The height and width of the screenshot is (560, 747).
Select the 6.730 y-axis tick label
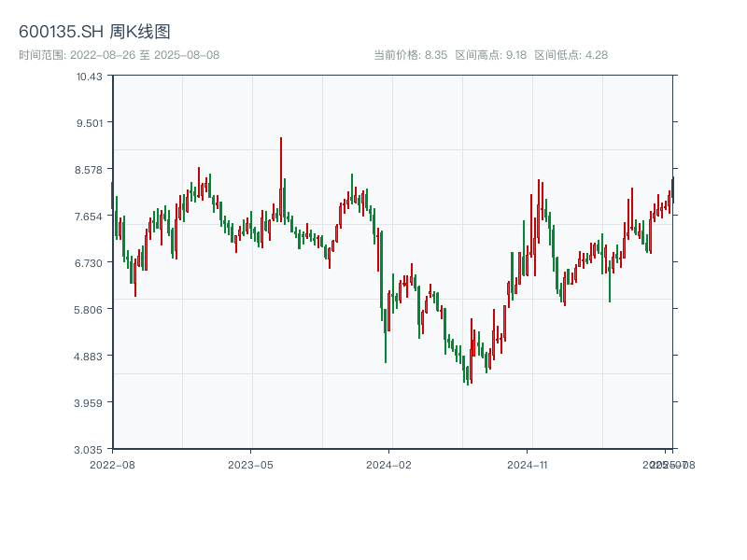click(x=90, y=262)
